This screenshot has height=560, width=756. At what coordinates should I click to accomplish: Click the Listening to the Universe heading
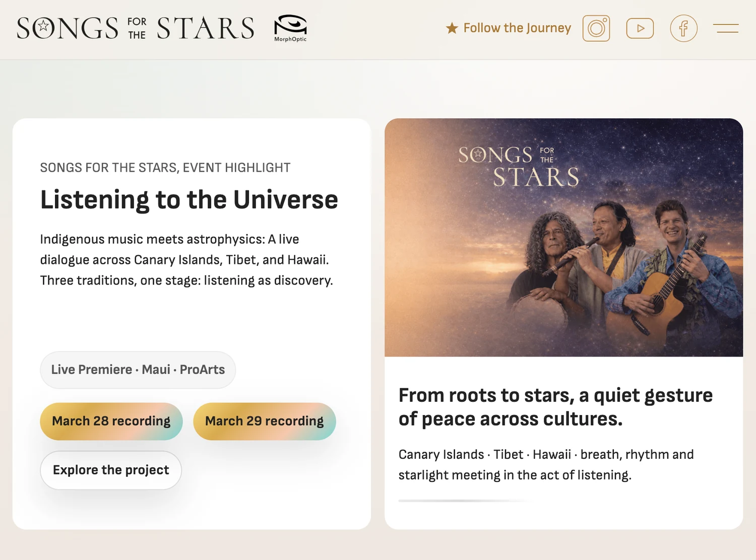point(189,199)
